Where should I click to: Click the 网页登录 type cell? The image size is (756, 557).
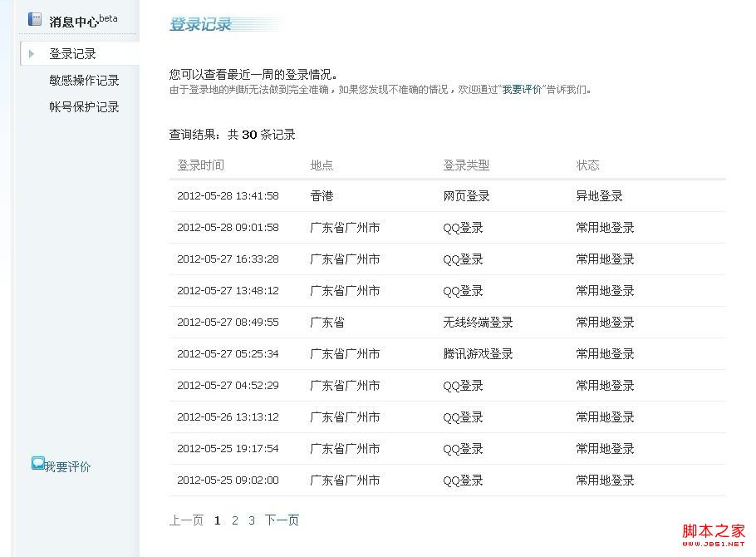pyautogui.click(x=466, y=196)
